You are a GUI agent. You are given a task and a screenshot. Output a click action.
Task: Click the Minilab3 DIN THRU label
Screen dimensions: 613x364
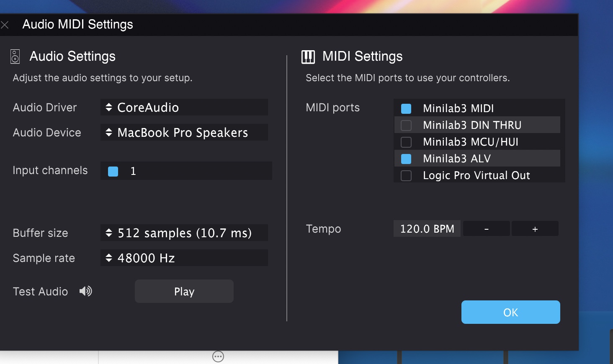(x=472, y=125)
